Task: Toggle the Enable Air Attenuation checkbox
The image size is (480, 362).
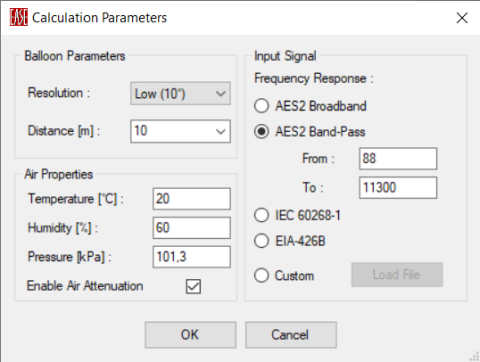Action: click(x=193, y=286)
